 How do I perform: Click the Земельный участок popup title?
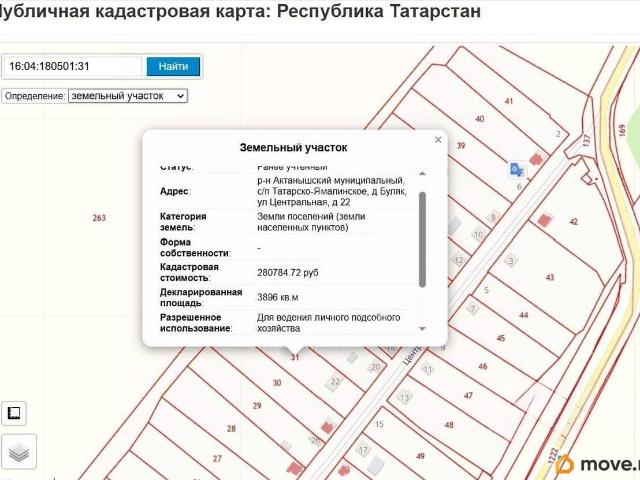click(293, 148)
